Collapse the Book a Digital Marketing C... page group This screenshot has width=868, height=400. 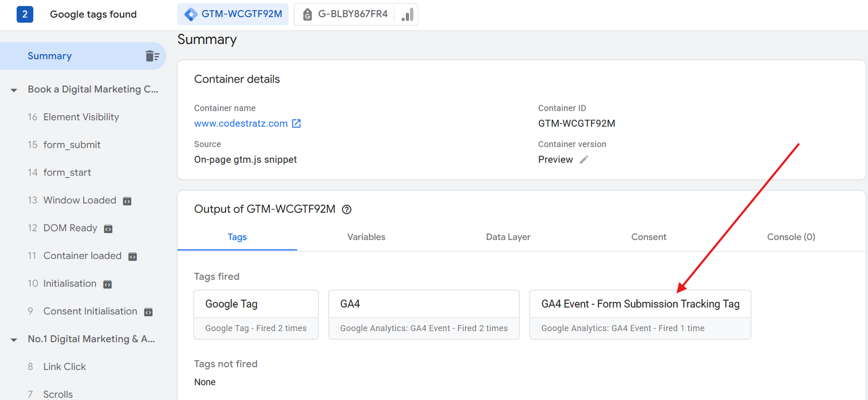pyautogui.click(x=14, y=90)
